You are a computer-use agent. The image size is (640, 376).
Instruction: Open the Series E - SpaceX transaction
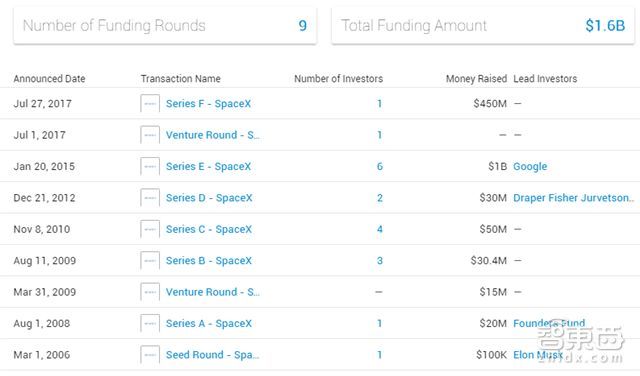click(208, 167)
